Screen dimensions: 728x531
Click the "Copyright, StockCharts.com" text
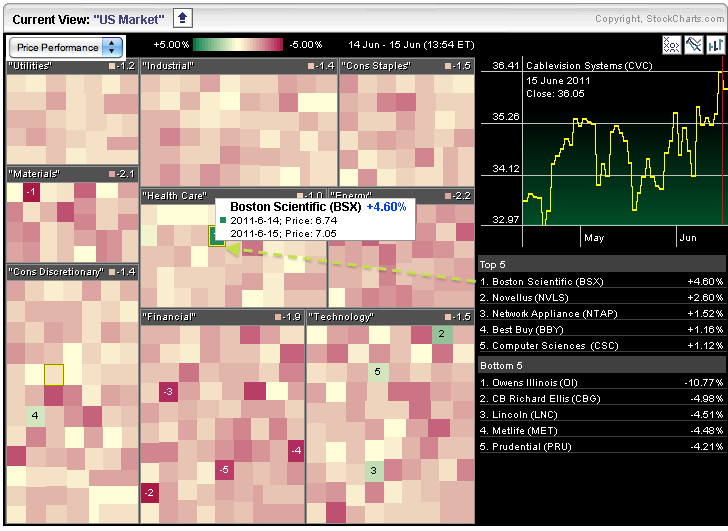[x=659, y=19]
